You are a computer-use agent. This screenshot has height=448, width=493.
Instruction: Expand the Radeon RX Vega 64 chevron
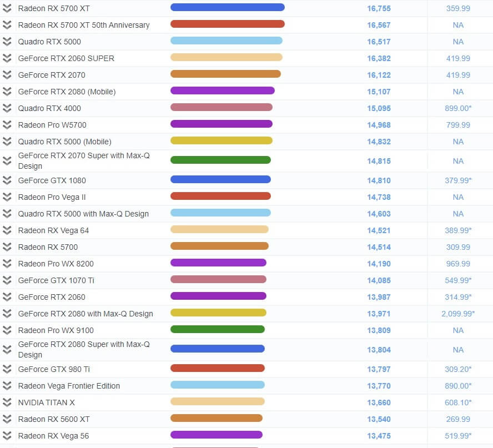(x=7, y=230)
